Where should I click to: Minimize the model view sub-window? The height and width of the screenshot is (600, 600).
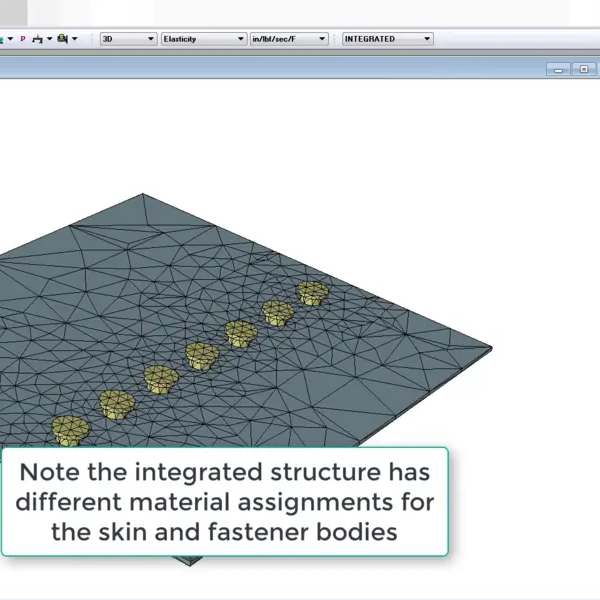558,69
